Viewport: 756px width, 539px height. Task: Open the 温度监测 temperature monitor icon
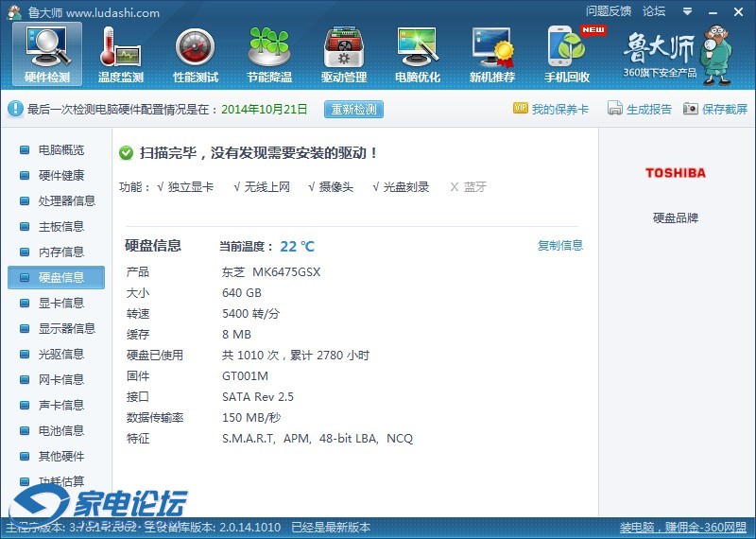point(120,52)
